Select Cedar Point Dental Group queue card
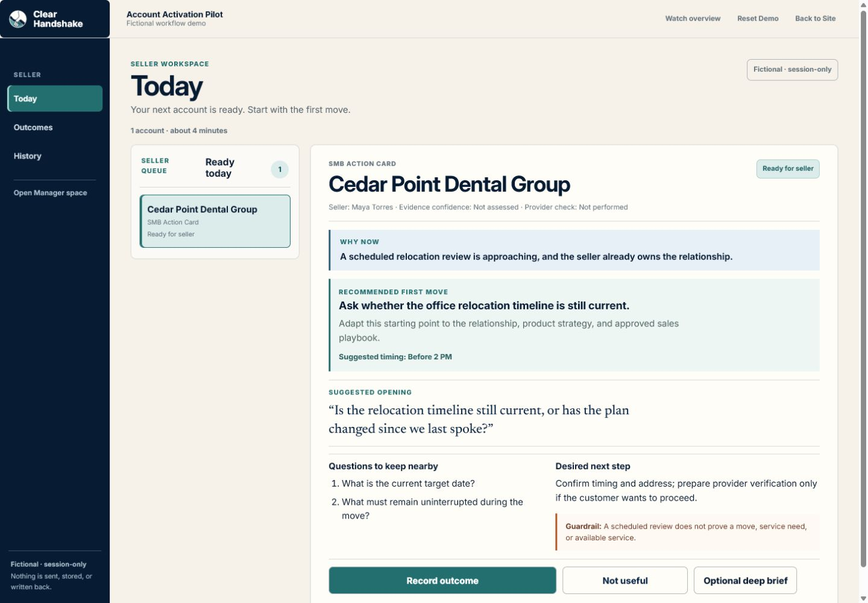Image resolution: width=868 pixels, height=603 pixels. tap(215, 221)
